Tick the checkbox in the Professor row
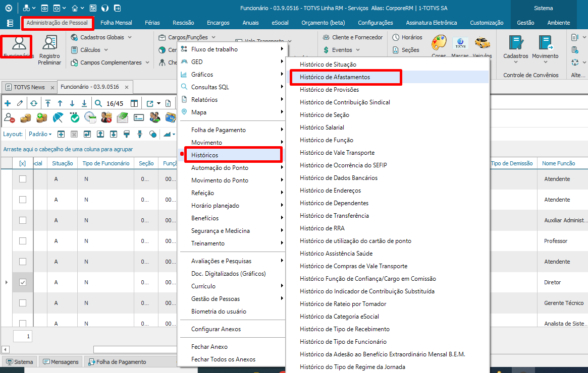 point(23,241)
